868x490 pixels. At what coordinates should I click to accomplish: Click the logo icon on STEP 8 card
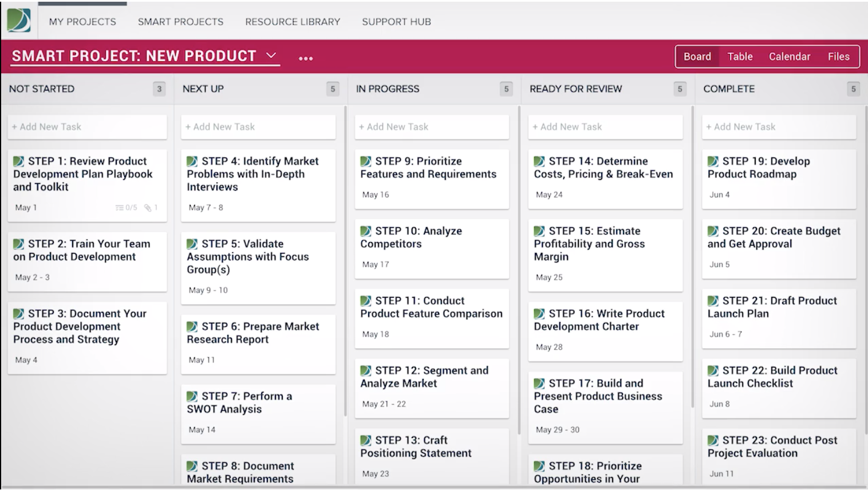(192, 466)
